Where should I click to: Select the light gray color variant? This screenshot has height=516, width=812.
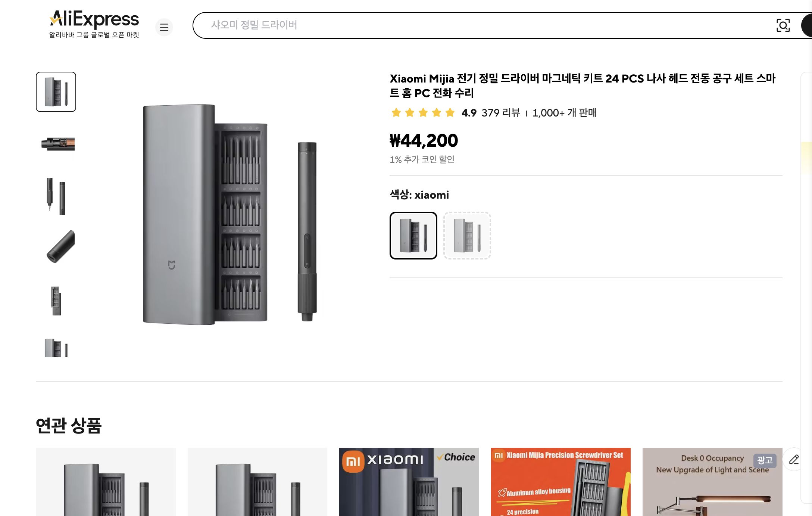[467, 236]
